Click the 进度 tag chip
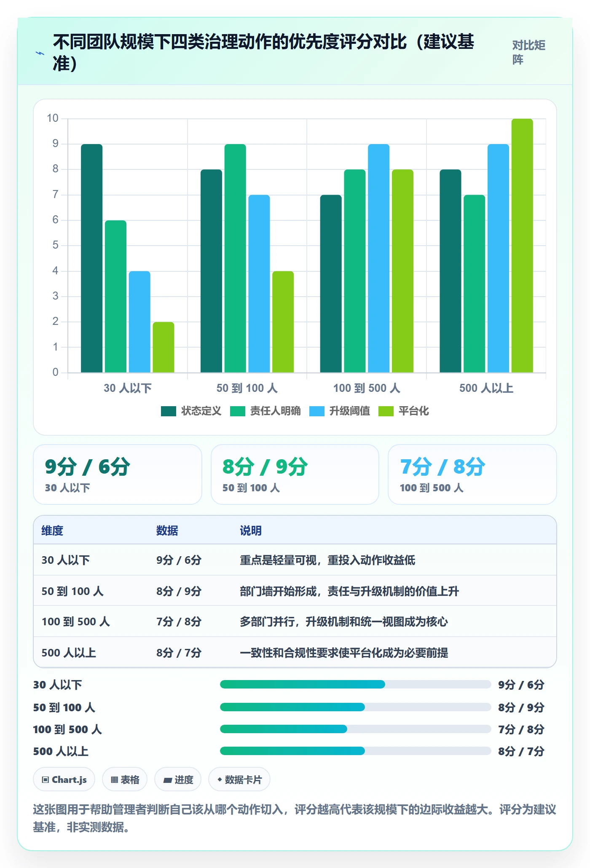 [178, 780]
